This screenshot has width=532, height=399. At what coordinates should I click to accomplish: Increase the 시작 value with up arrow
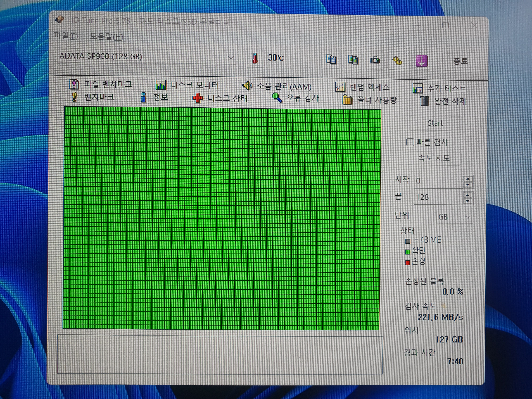pos(468,179)
